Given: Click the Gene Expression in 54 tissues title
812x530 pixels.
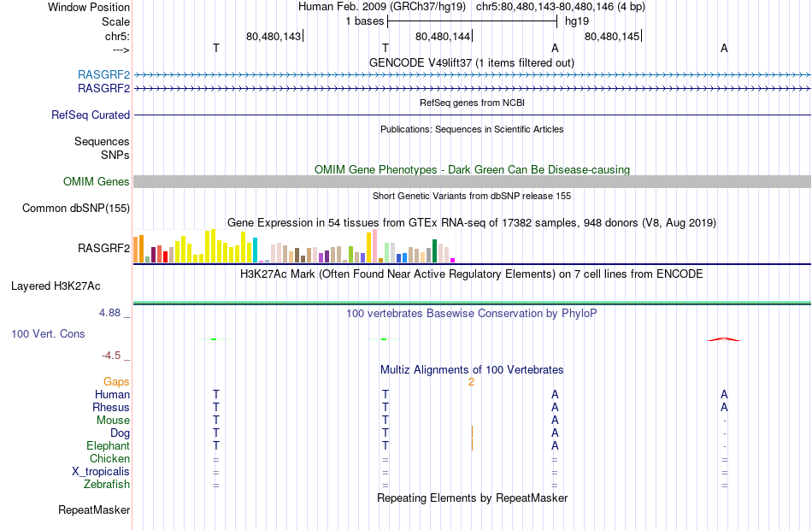Looking at the screenshot, I should point(472,223).
